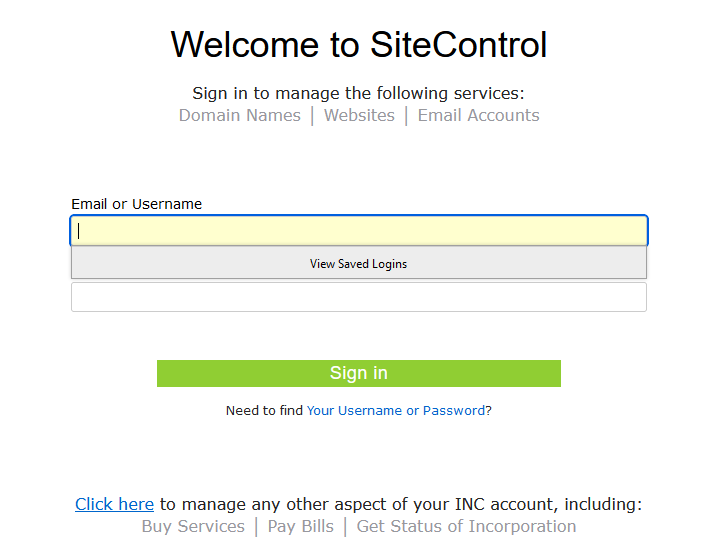Select the Domain Names service text
The width and height of the screenshot is (706, 549).
coord(239,115)
